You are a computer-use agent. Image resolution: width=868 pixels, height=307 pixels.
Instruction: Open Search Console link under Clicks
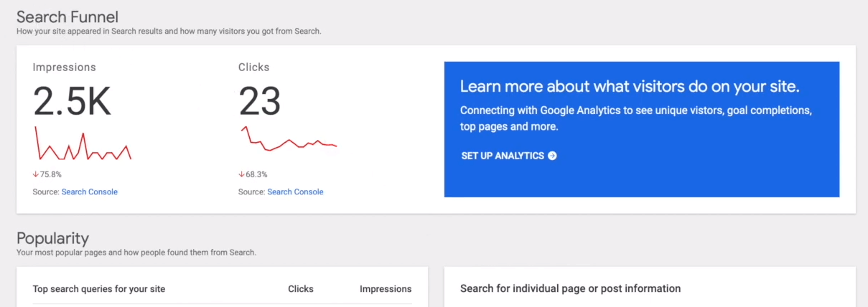click(295, 192)
